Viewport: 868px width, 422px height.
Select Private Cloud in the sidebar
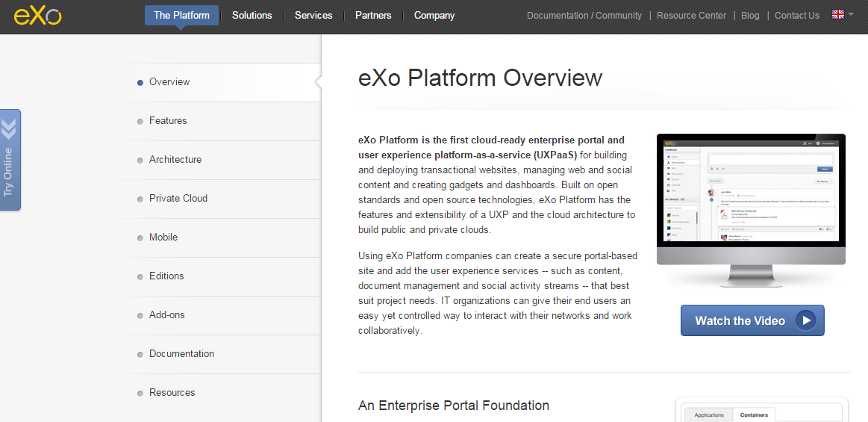pos(218,198)
